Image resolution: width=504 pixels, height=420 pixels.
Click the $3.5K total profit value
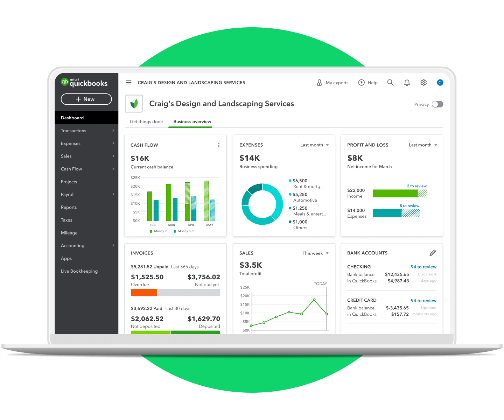click(251, 265)
